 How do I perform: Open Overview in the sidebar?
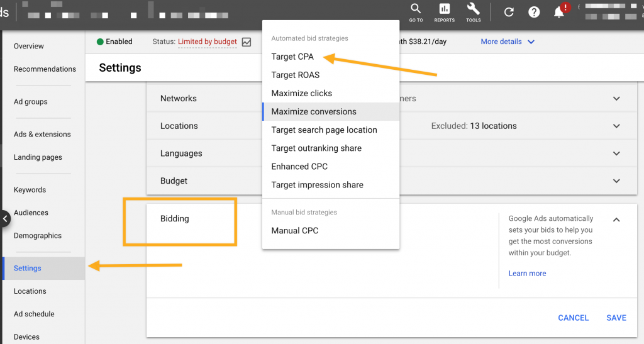29,46
